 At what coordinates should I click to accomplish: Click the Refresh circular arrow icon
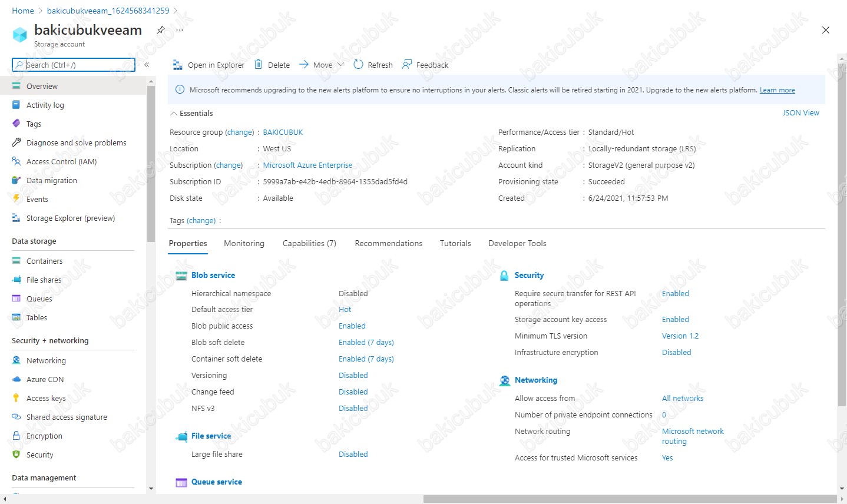[358, 65]
